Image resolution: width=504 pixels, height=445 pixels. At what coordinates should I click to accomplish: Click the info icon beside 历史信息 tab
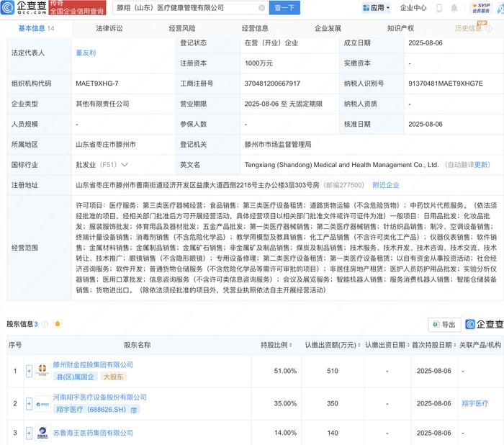(x=489, y=29)
